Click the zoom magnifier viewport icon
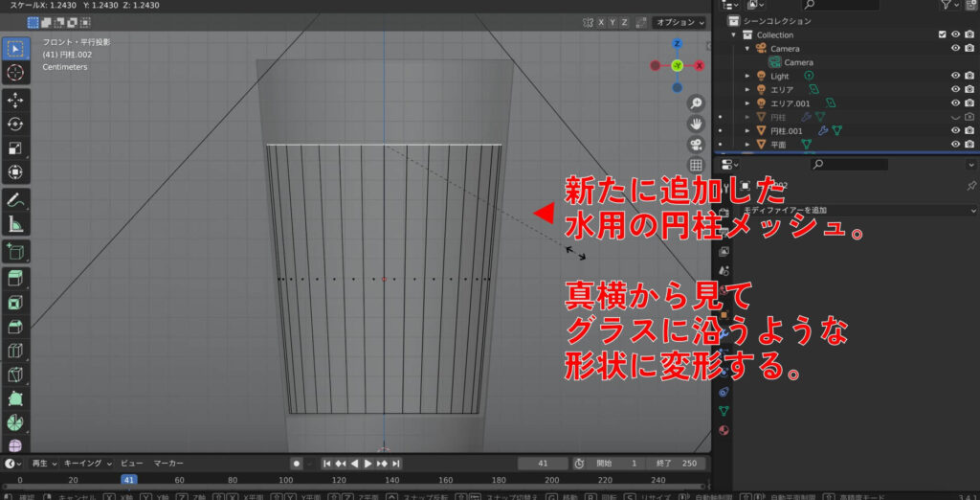Viewport: 980px width, 500px height. [696, 102]
